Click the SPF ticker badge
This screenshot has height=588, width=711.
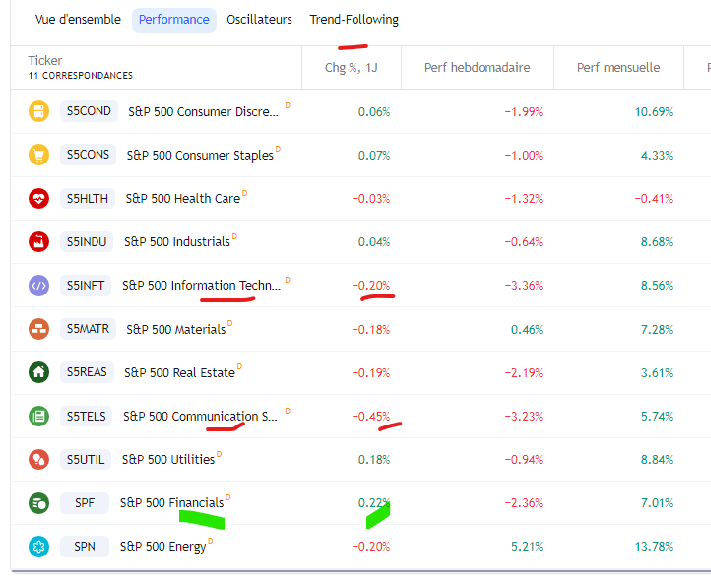coord(85,503)
